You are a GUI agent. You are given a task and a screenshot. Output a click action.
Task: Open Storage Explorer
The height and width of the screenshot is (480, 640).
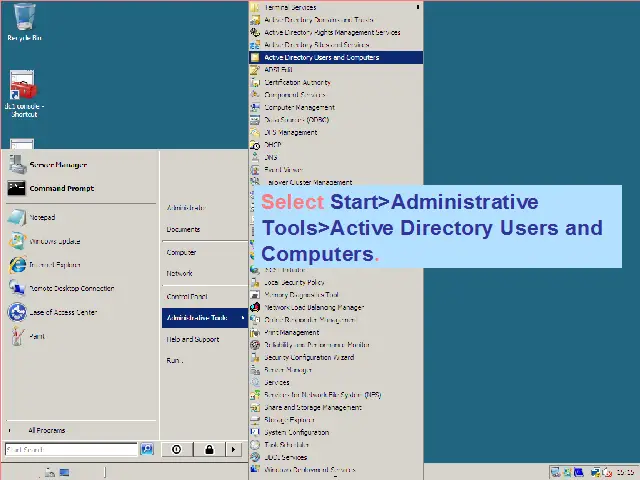tap(336, 420)
